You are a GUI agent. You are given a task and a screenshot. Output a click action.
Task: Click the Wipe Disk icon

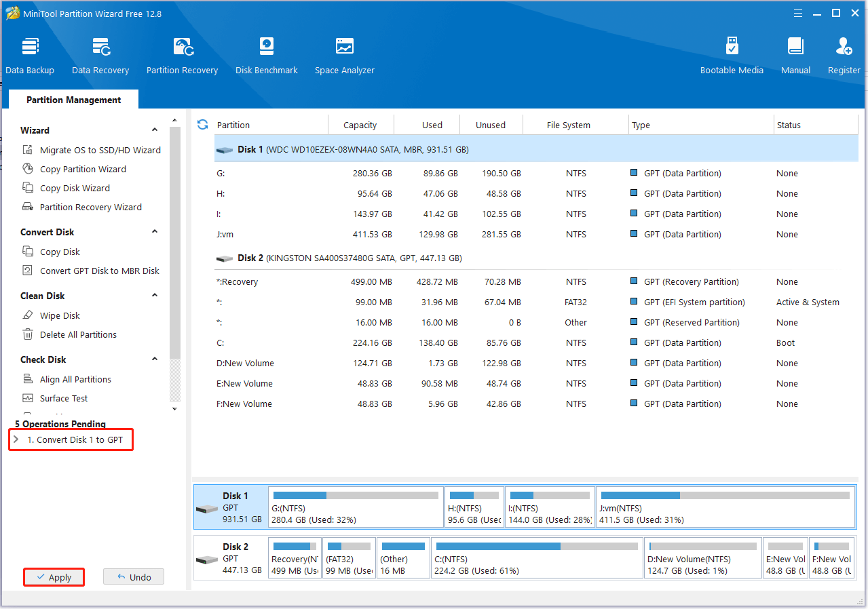pos(28,315)
